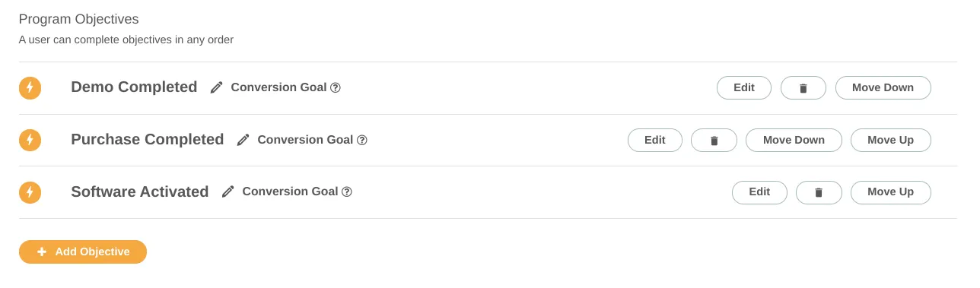This screenshot has width=980, height=288.
Task: Edit the Demo Completed objective
Action: [744, 88]
